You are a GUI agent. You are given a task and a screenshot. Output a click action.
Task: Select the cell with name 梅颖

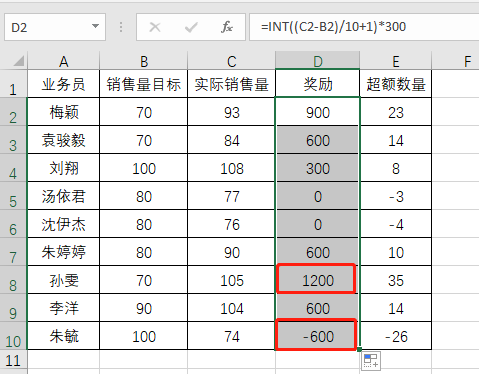coord(63,112)
